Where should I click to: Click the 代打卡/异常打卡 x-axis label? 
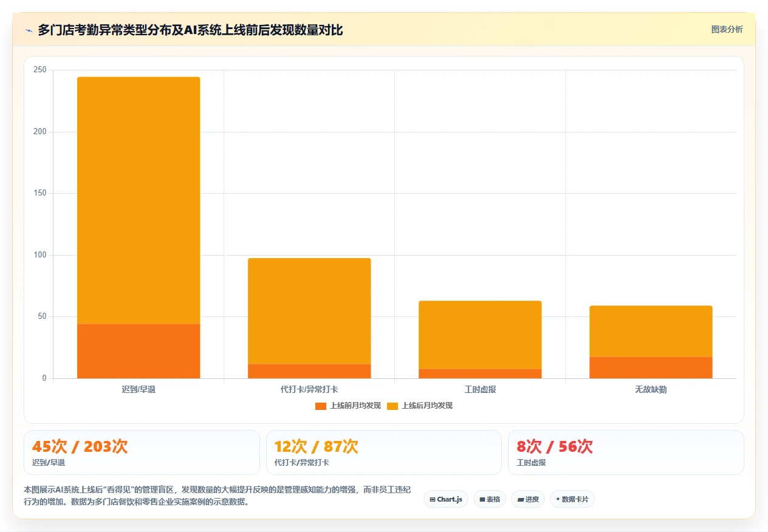[x=309, y=389]
